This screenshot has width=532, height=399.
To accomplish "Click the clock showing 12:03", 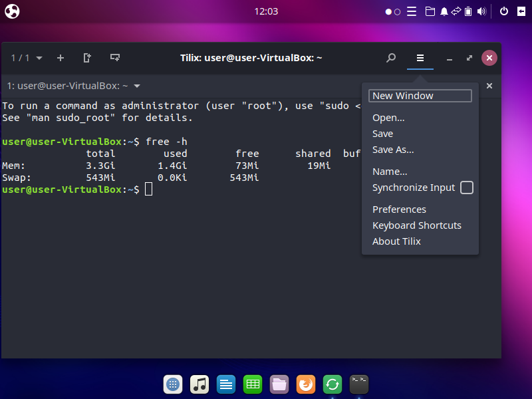I will tap(266, 11).
